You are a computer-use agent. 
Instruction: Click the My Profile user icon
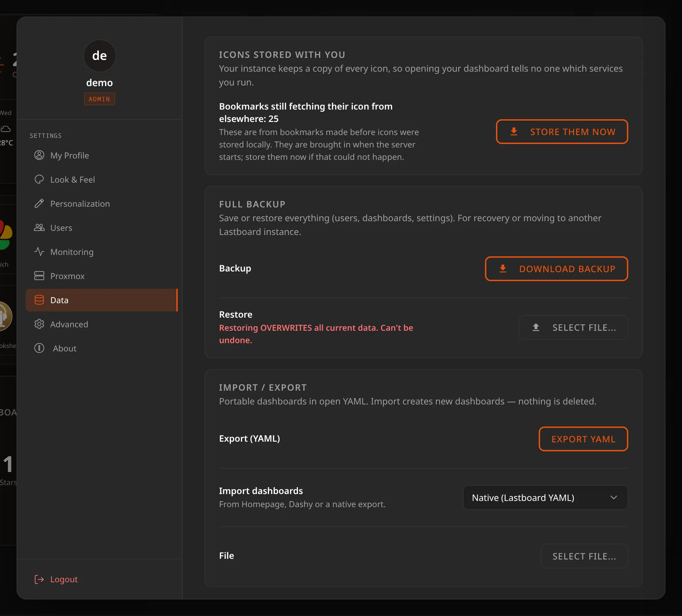(x=39, y=155)
